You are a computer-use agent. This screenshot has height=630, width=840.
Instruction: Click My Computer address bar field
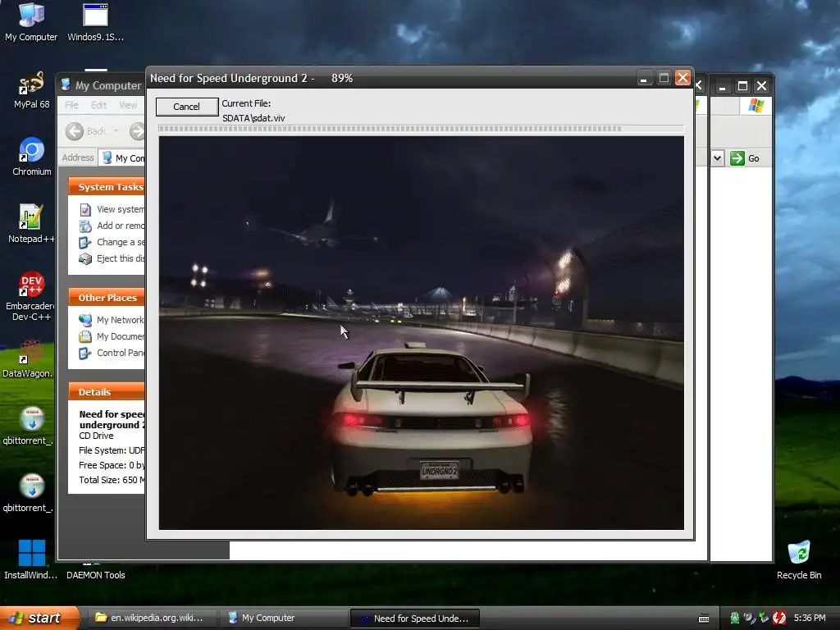122,158
